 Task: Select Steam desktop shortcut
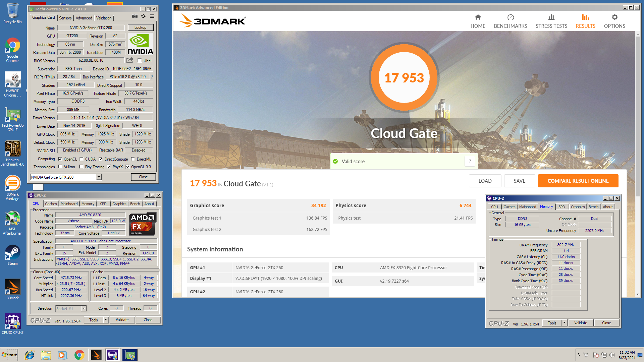coord(12,255)
